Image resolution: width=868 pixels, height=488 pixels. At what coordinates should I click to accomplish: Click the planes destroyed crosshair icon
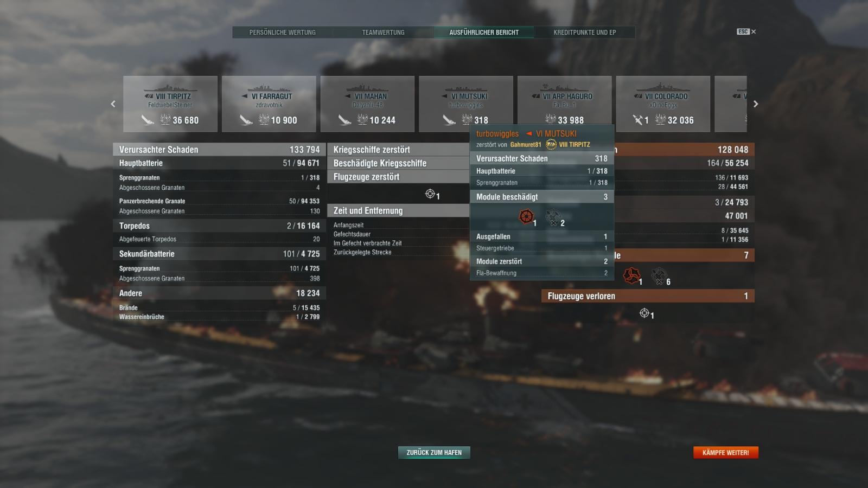click(x=430, y=194)
